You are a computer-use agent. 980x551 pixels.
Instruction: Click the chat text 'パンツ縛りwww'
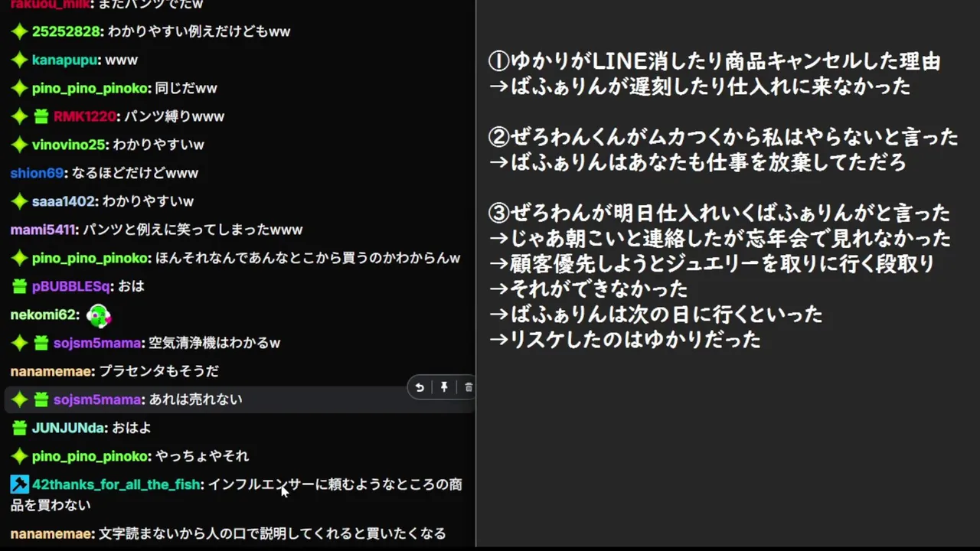point(175,116)
